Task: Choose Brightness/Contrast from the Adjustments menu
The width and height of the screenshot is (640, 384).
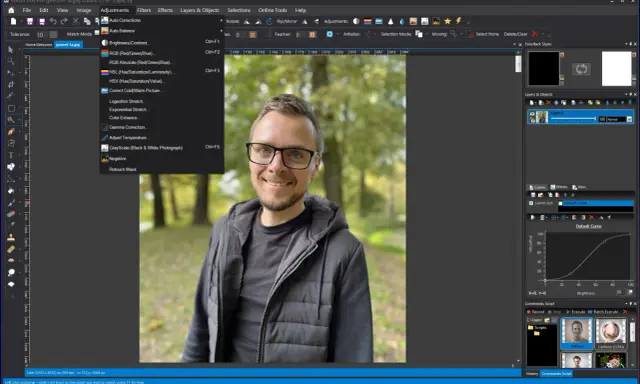Action: 162,42
